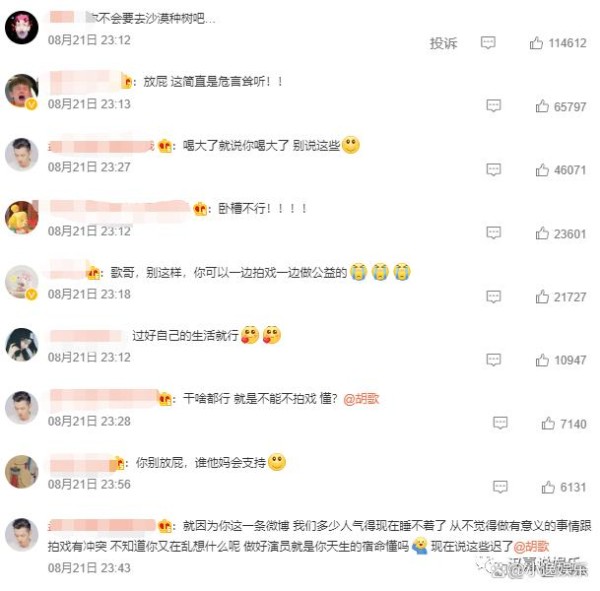Viewport: 600px width, 591px height.
Task: Reply to the 你别放屁 comment
Action: 500,487
